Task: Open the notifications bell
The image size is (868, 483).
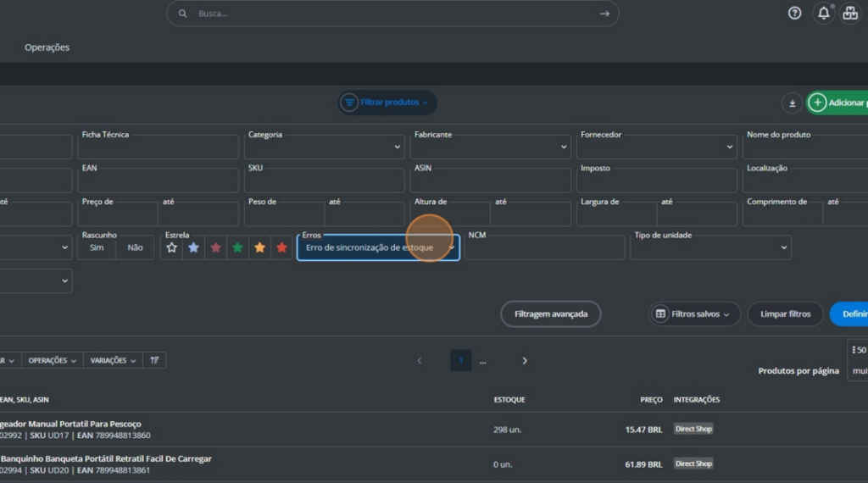Action: (823, 13)
